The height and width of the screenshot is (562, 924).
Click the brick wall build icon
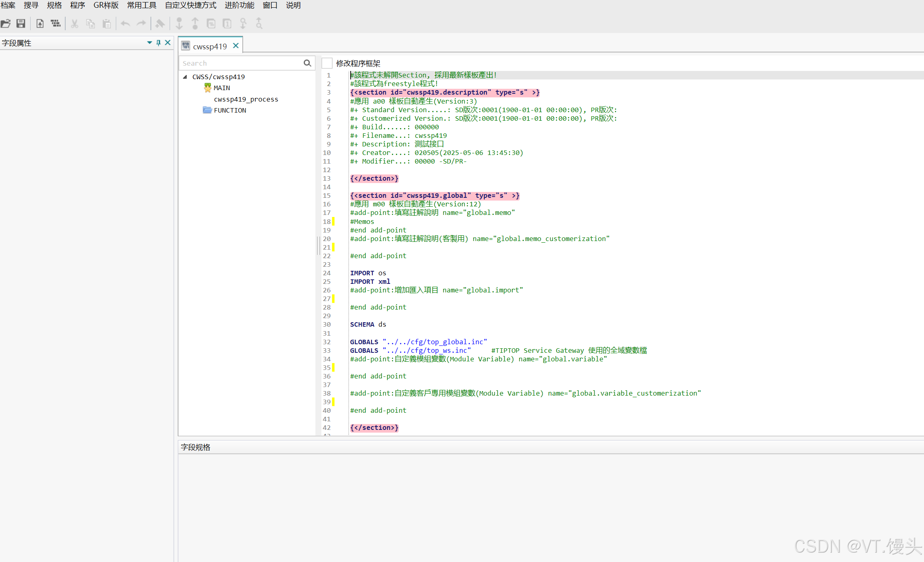click(x=55, y=24)
